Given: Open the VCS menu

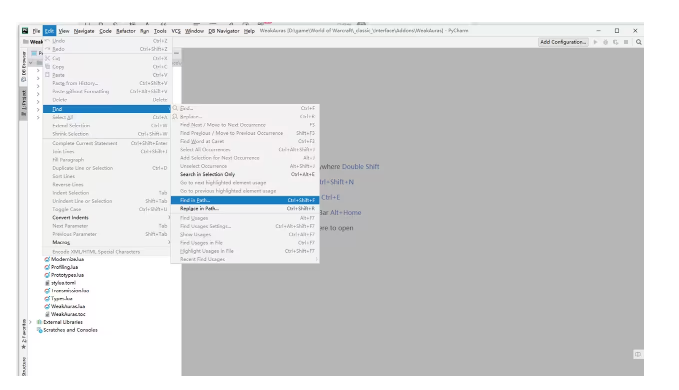Looking at the screenshot, I should pyautogui.click(x=176, y=31).
